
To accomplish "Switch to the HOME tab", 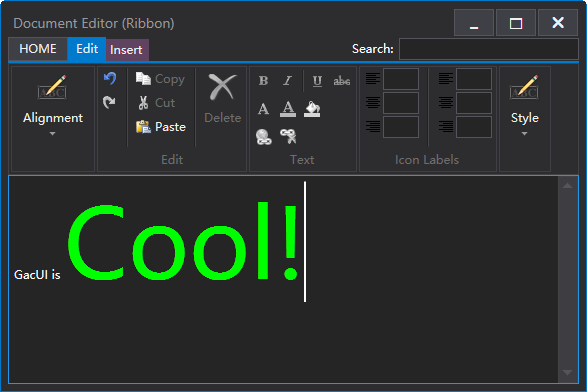I will [x=38, y=49].
